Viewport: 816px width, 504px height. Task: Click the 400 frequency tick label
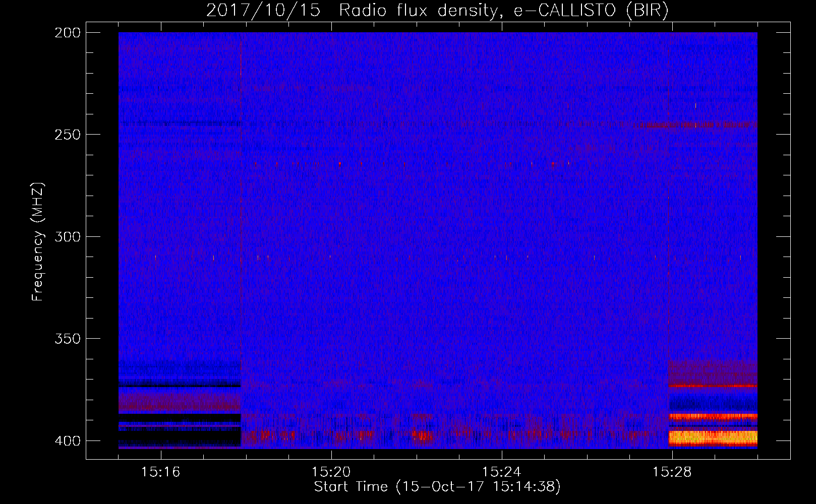tap(67, 441)
